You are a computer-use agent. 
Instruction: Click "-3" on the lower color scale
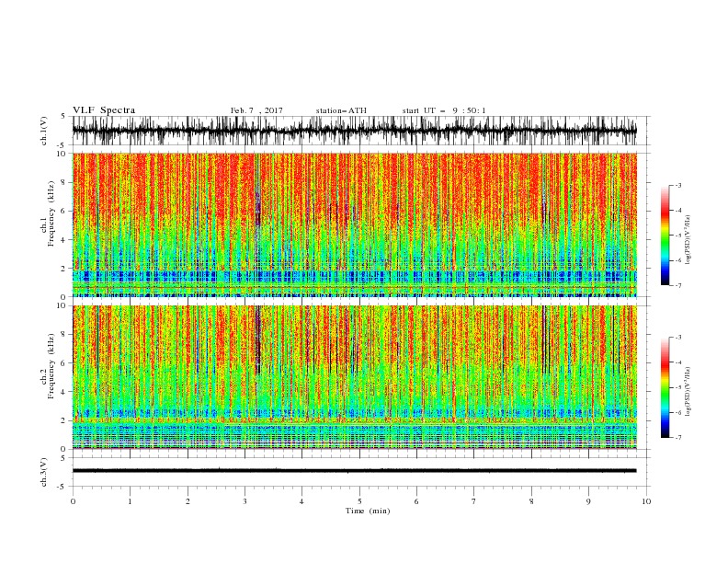tap(677, 338)
